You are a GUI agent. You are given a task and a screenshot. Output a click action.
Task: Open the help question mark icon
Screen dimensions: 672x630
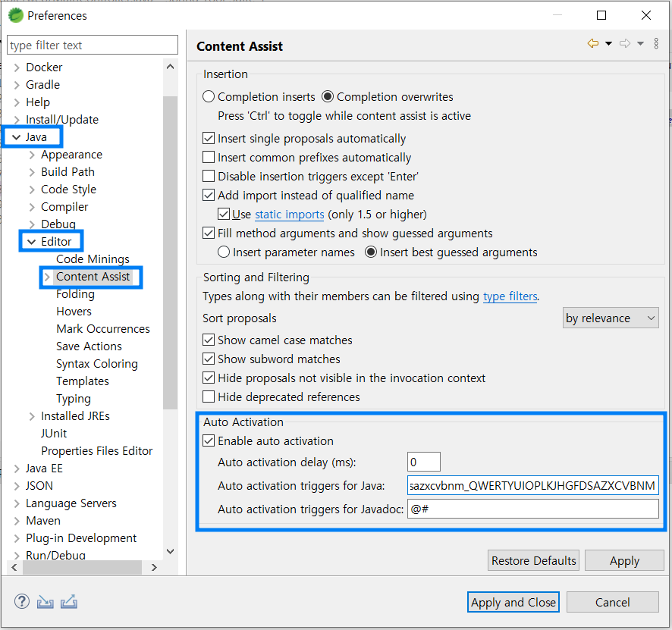click(x=22, y=602)
